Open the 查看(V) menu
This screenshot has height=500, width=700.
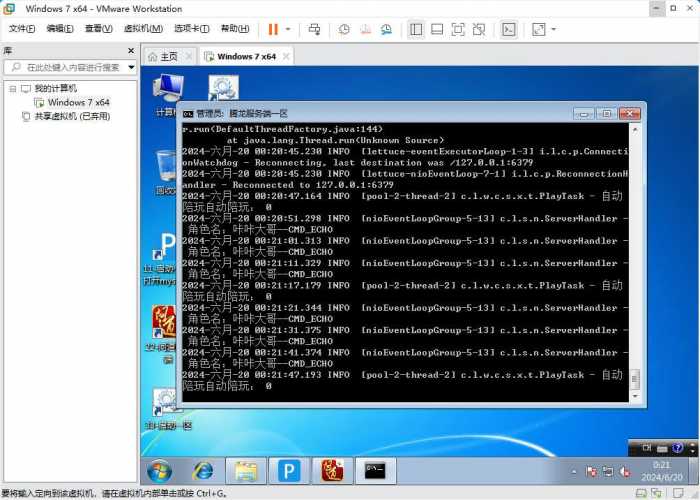(x=98, y=29)
